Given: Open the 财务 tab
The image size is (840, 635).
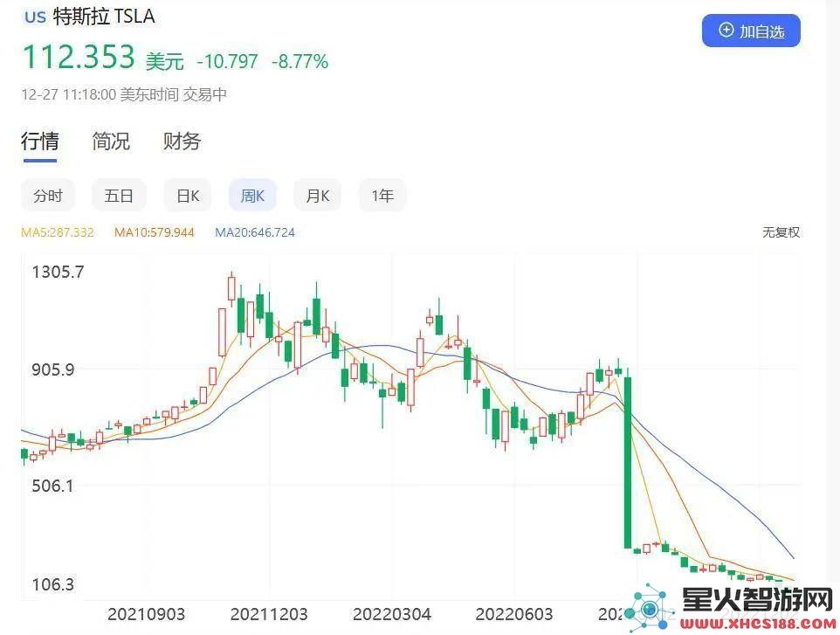Looking at the screenshot, I should [x=182, y=141].
